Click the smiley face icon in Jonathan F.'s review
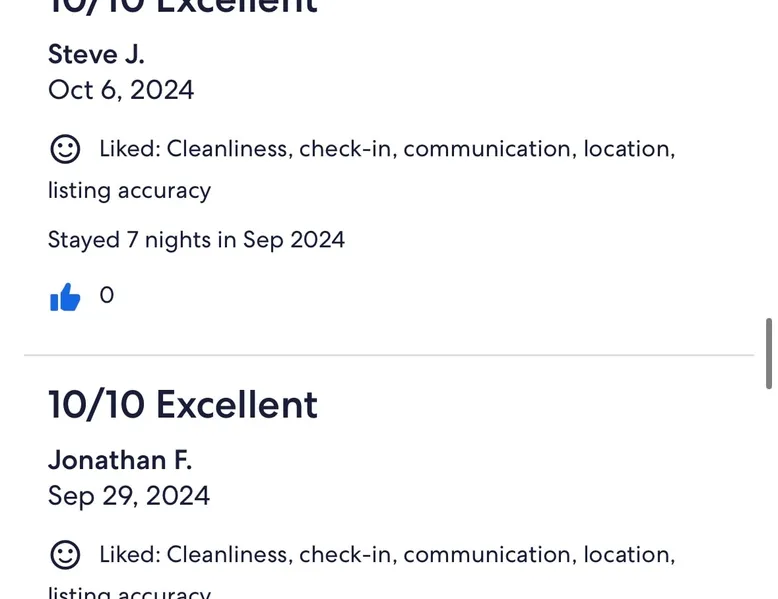Image resolution: width=778 pixels, height=599 pixels. (65, 555)
